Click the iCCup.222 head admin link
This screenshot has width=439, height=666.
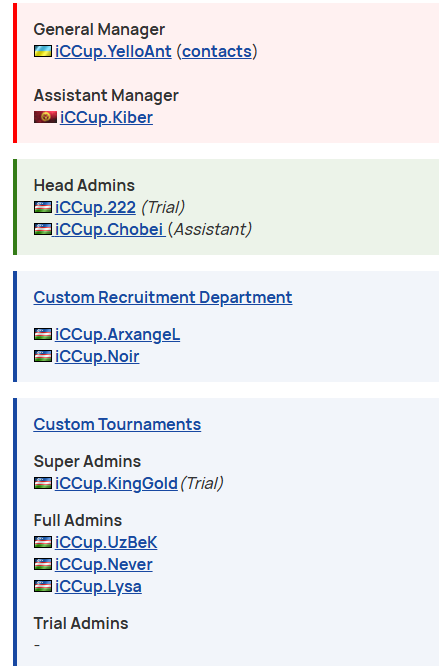point(95,207)
